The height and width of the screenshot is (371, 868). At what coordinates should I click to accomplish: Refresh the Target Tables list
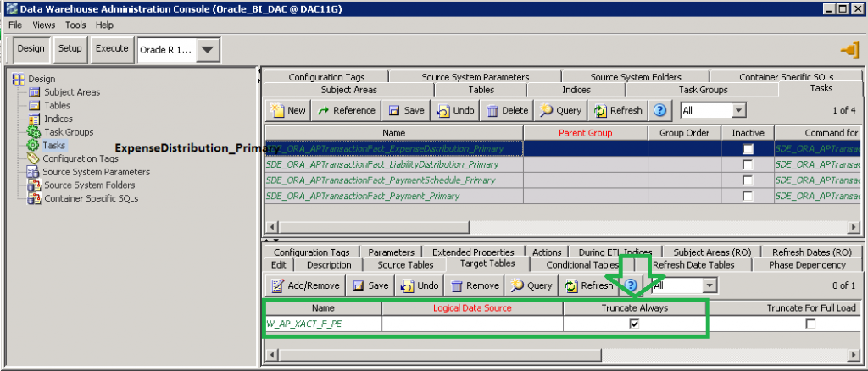click(588, 285)
